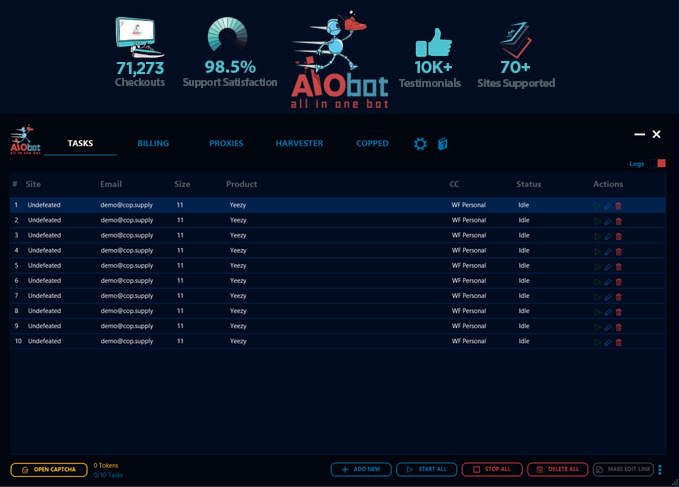679x487 pixels.
Task: Start task 1 with play icon
Action: tap(598, 206)
